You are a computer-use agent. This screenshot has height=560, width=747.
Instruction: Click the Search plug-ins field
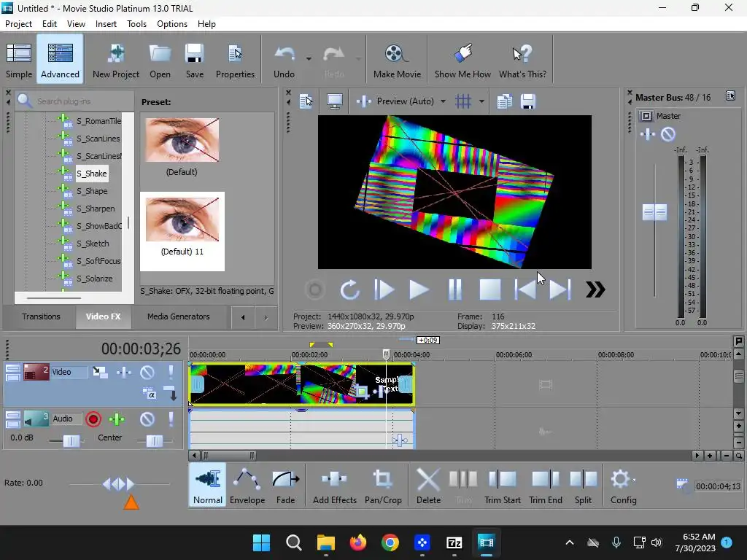[74, 101]
